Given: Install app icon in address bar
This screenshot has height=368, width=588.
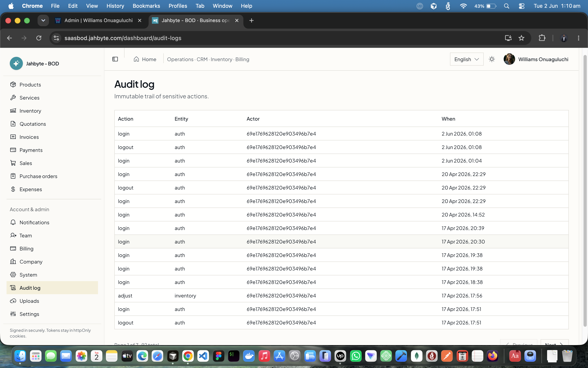Looking at the screenshot, I should 508,38.
